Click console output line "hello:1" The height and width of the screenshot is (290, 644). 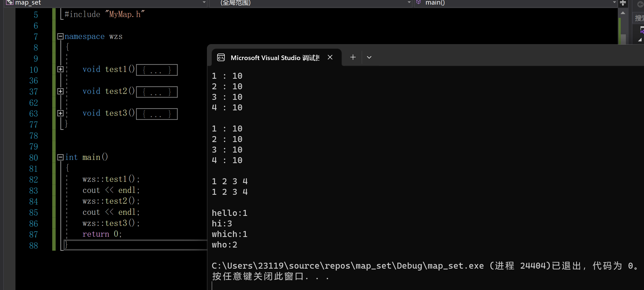pos(230,213)
